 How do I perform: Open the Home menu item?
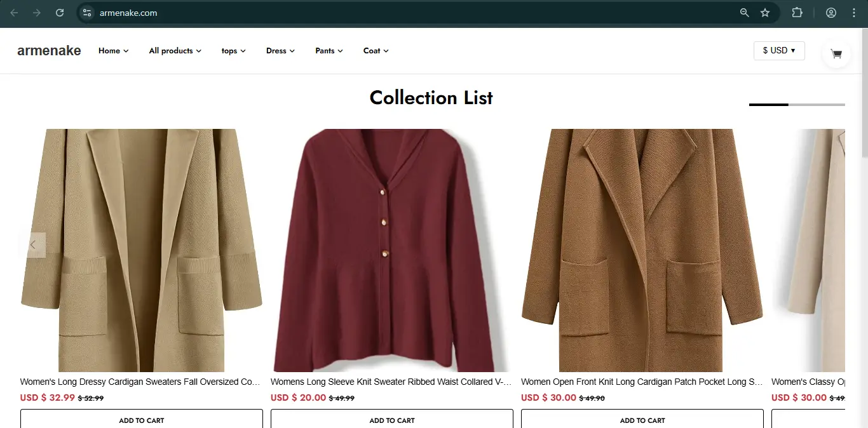[x=113, y=51]
